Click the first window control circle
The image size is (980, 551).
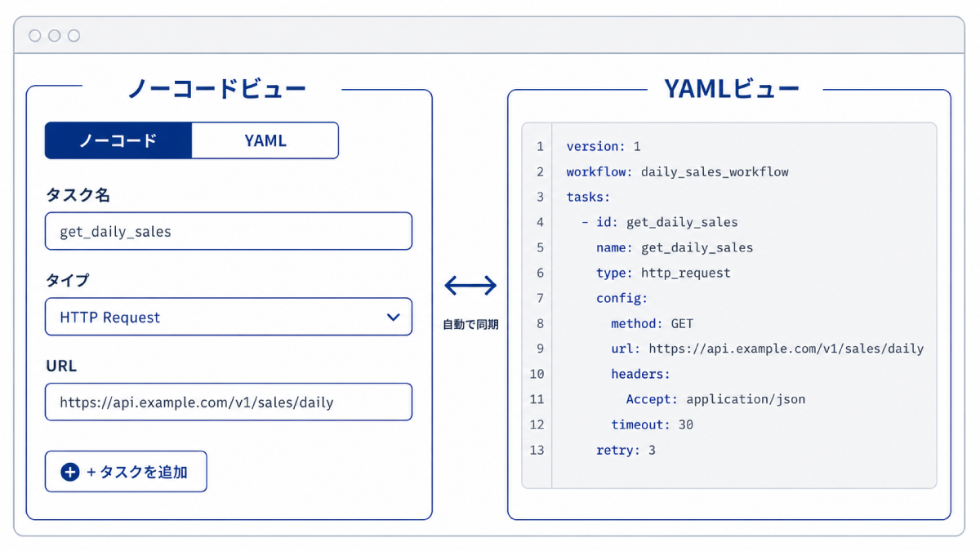coord(34,36)
